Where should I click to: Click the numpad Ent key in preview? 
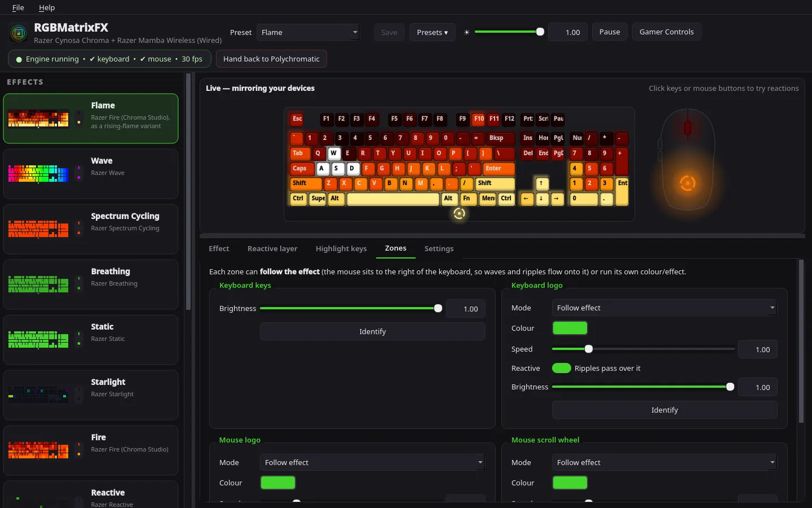click(622, 191)
